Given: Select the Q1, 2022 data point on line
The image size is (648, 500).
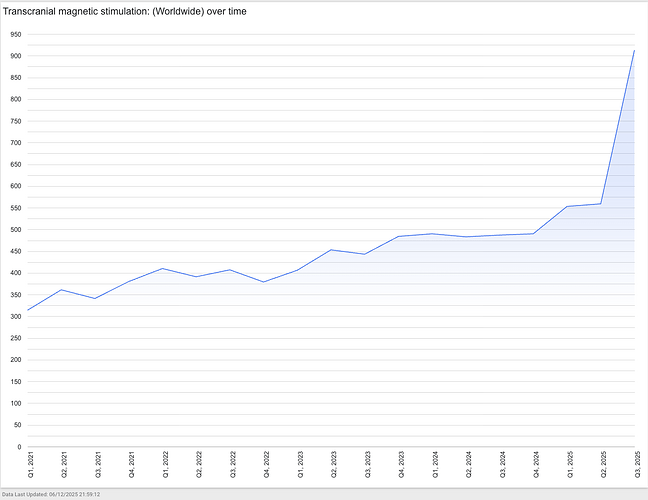Looking at the screenshot, I should (x=163, y=268).
